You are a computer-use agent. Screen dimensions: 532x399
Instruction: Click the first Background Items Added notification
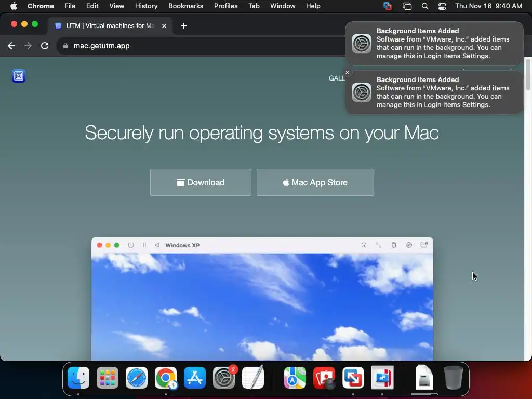tap(434, 44)
